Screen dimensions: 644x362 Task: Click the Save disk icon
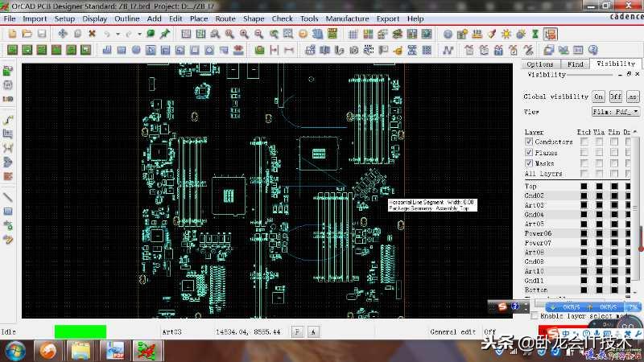[x=41, y=34]
